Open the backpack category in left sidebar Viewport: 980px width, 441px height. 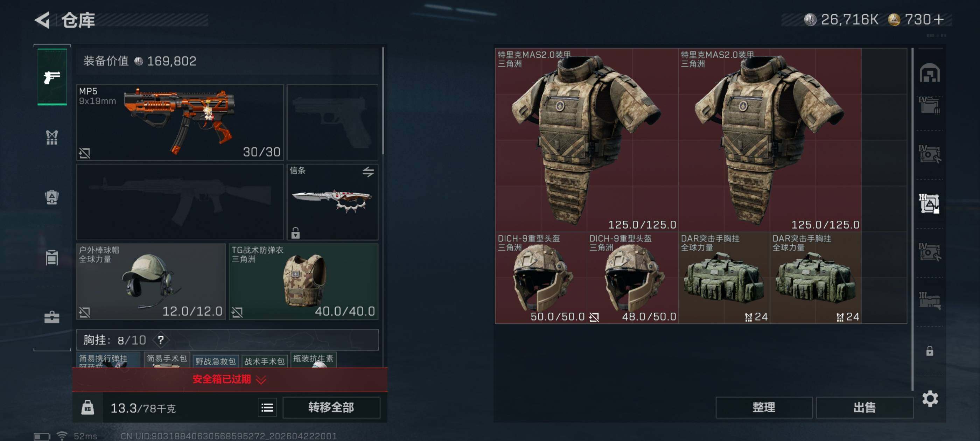[52, 197]
